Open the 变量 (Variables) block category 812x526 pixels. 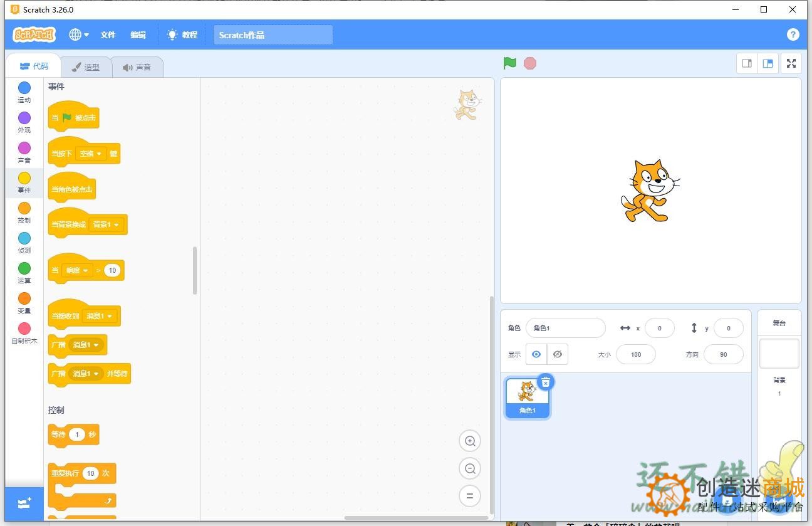coord(24,304)
